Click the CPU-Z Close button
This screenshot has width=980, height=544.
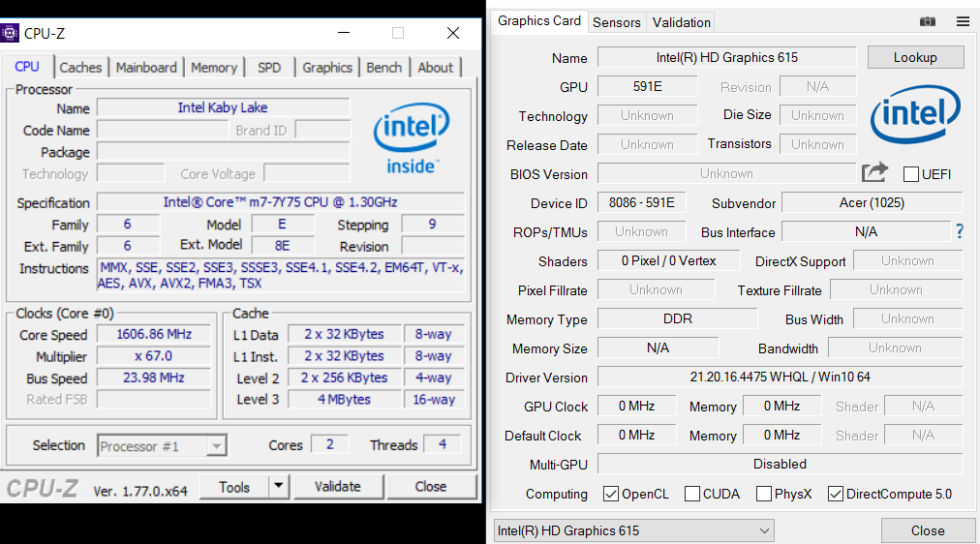tap(431, 487)
